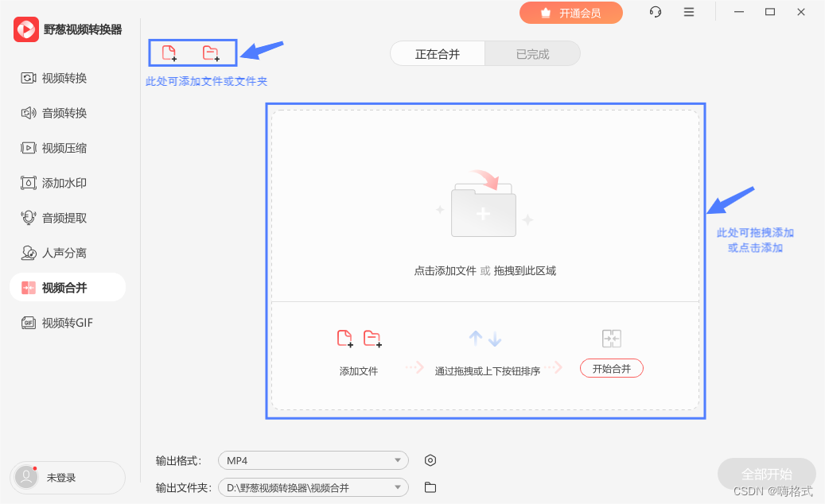825x504 pixels.
Task: Click the watermark sidebar icon
Action: 29,183
